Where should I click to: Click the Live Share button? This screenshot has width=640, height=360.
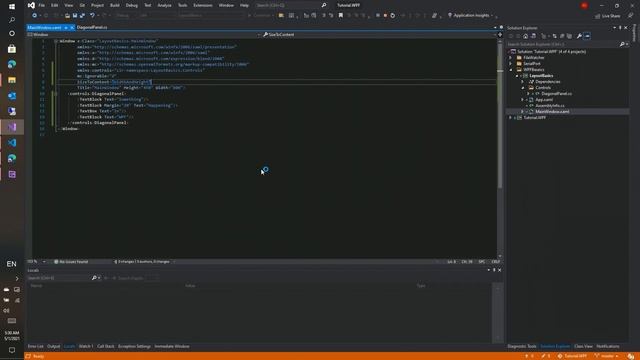607,16
